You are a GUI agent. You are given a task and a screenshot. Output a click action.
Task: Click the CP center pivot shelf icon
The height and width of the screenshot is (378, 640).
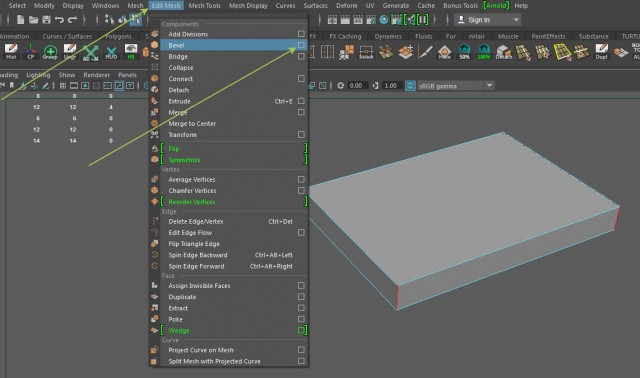(31, 51)
